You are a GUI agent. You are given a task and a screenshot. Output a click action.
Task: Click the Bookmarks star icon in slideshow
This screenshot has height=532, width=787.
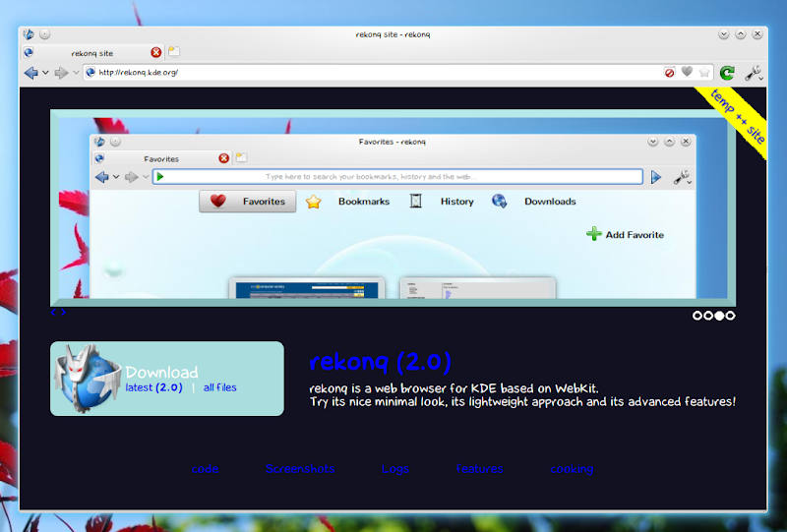pos(313,202)
